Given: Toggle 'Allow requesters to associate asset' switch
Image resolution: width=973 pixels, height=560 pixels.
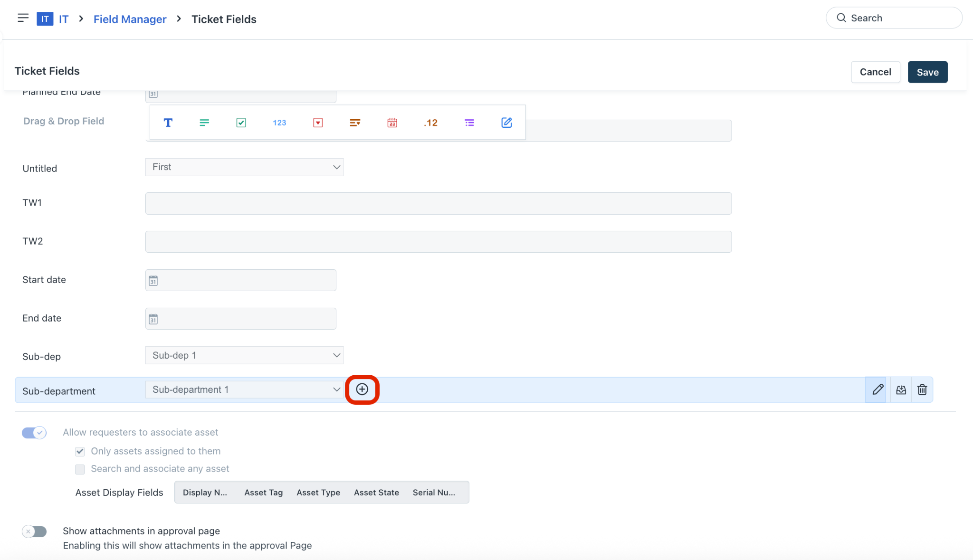Looking at the screenshot, I should pos(34,433).
